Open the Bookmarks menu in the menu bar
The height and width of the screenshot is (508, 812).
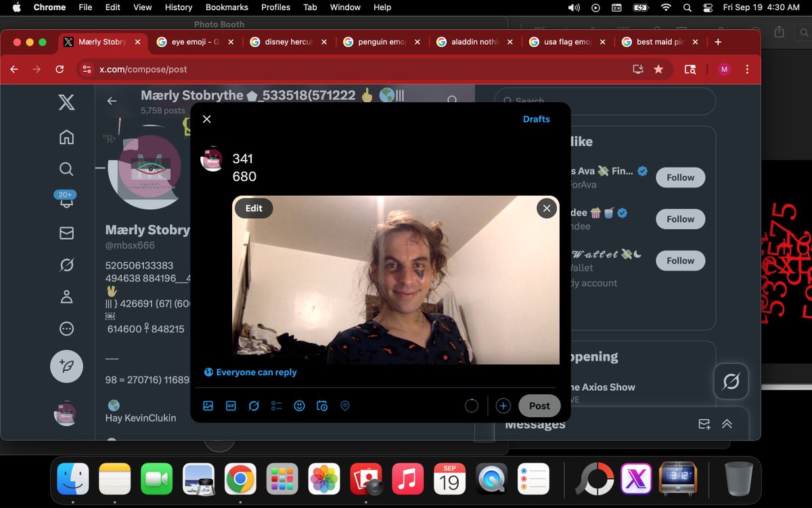pyautogui.click(x=227, y=7)
